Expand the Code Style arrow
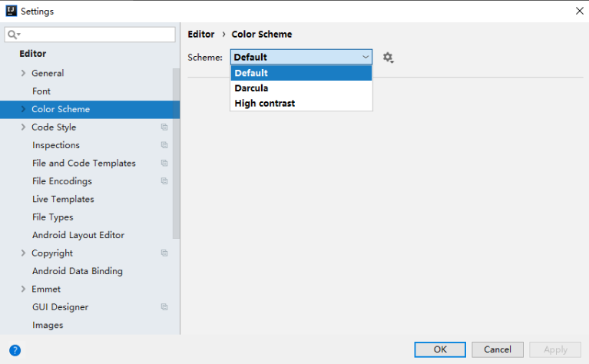589x364 pixels. click(x=23, y=127)
